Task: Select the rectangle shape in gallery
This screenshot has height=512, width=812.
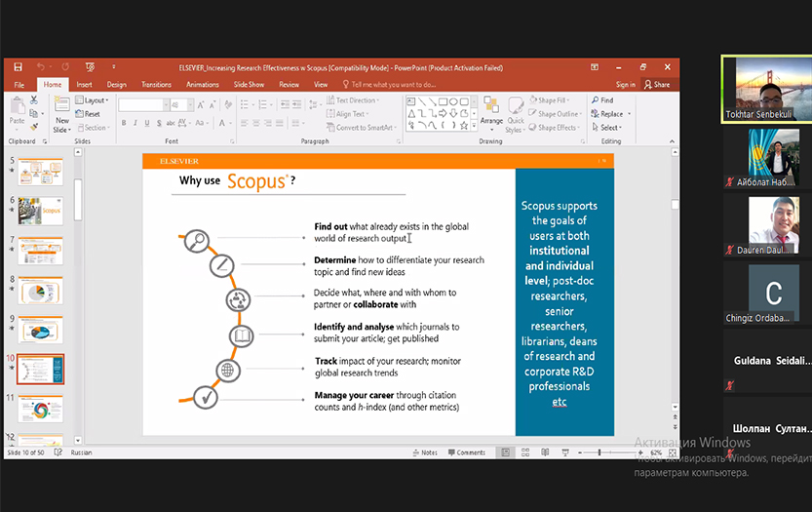Action: click(443, 101)
